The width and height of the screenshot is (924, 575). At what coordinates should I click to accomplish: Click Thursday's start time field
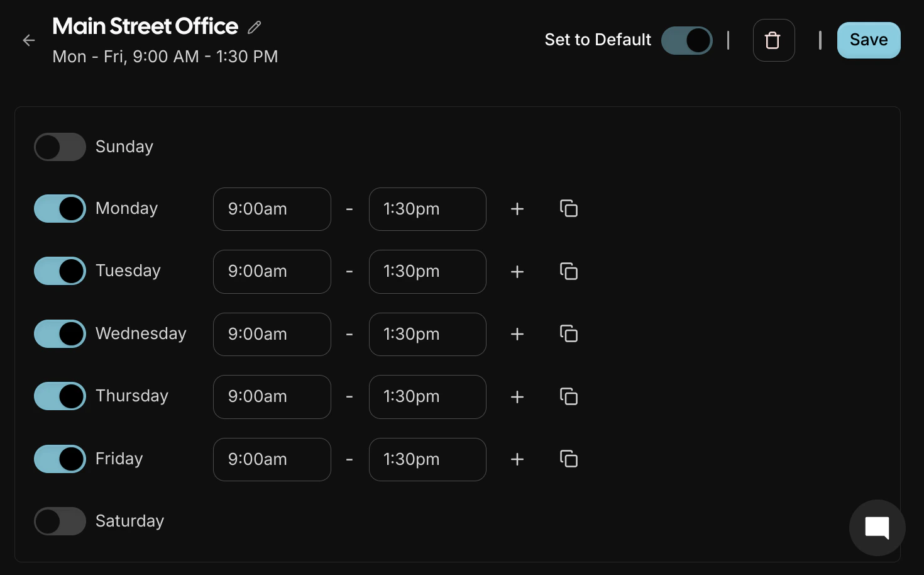point(272,397)
